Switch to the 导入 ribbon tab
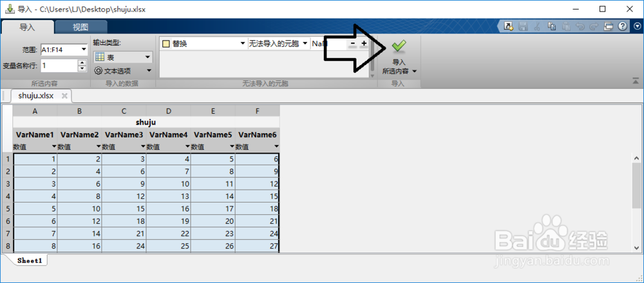 [x=28, y=28]
